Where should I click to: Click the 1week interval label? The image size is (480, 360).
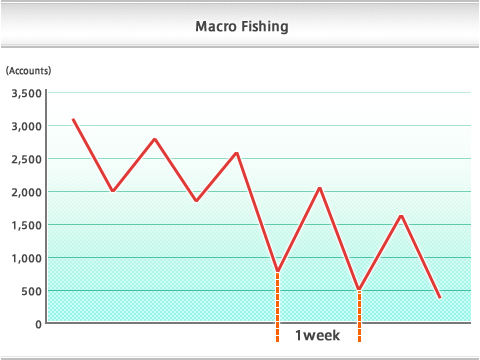tap(317, 335)
